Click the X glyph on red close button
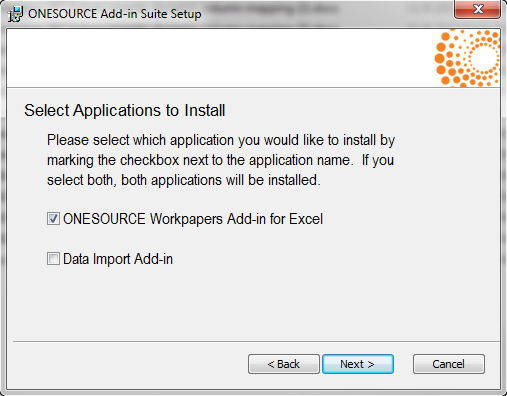The image size is (507, 396). [478, 9]
